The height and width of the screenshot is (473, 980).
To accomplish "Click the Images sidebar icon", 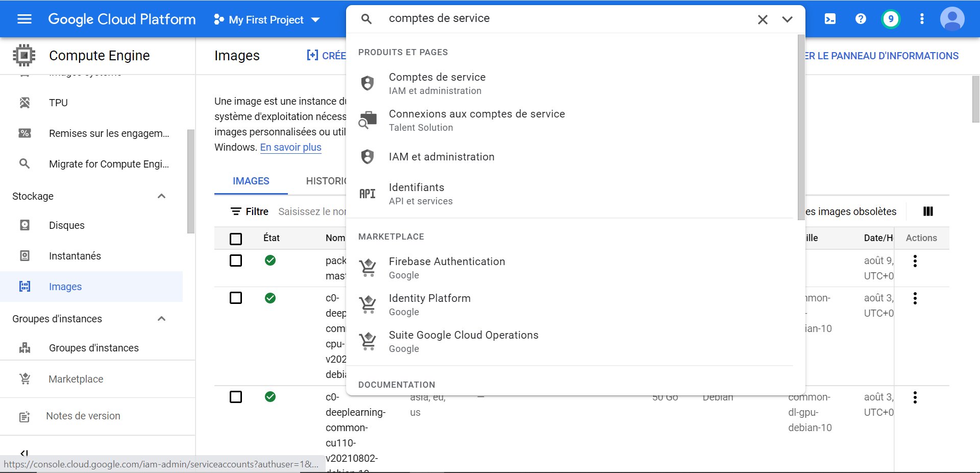I will [24, 287].
